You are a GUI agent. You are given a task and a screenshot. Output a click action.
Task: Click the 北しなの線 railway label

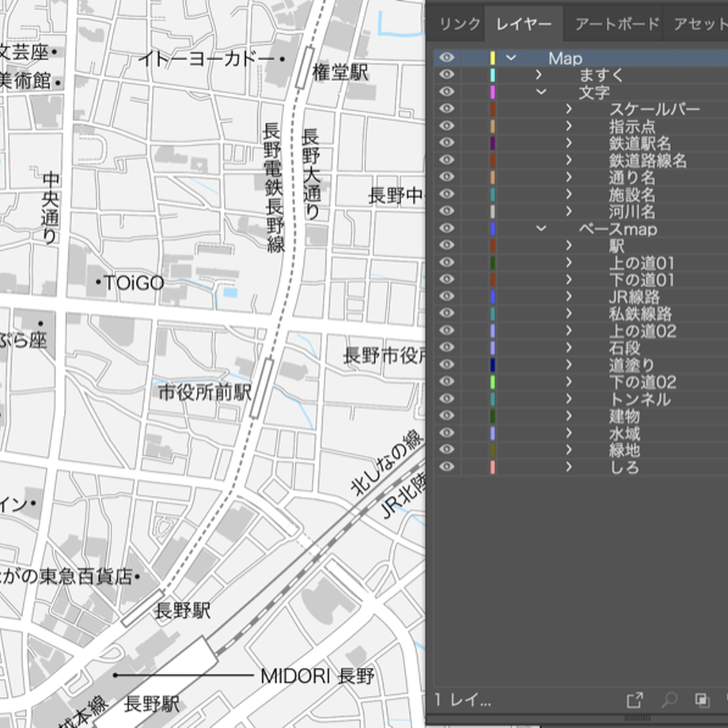click(386, 463)
